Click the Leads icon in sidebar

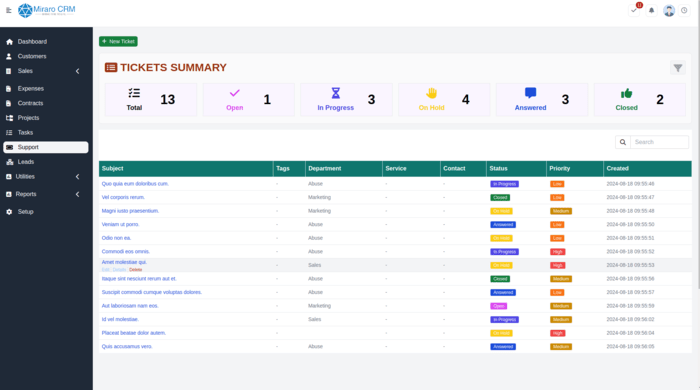(x=9, y=162)
